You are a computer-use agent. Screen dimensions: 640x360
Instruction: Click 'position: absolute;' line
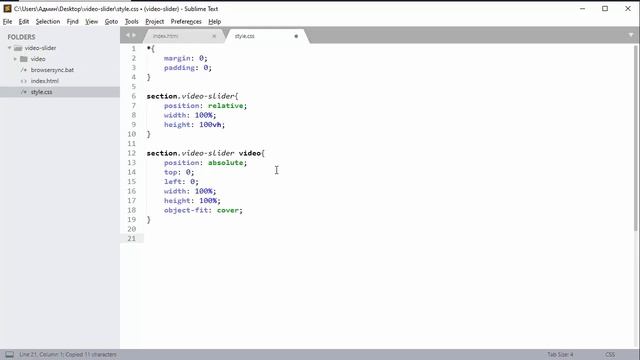tap(205, 162)
